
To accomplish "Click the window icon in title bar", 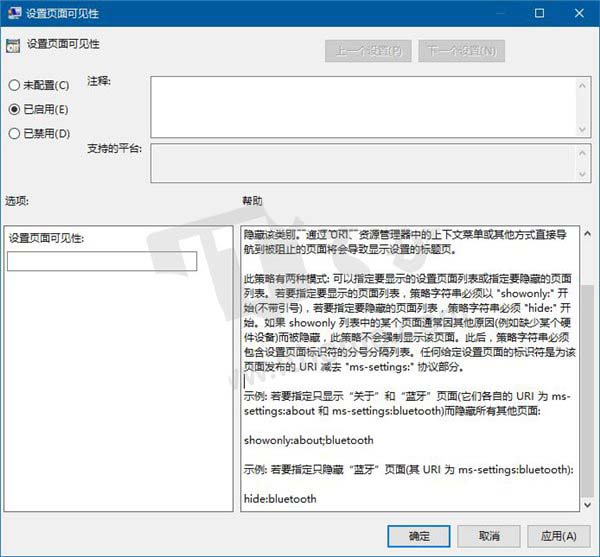I will [x=12, y=13].
